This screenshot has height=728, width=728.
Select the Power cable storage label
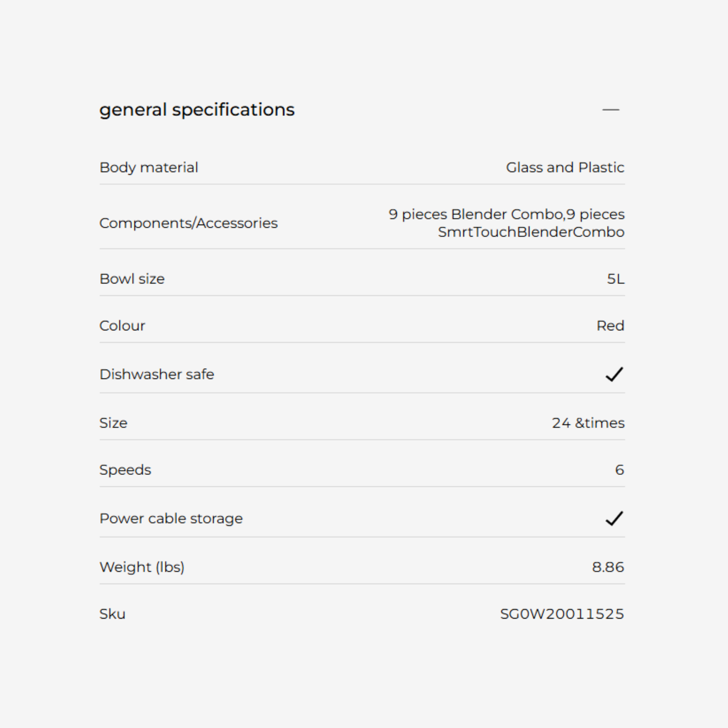(171, 519)
